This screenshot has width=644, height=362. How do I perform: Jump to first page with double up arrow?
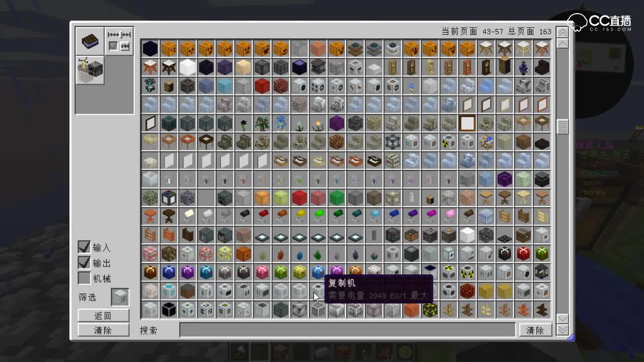click(x=562, y=32)
